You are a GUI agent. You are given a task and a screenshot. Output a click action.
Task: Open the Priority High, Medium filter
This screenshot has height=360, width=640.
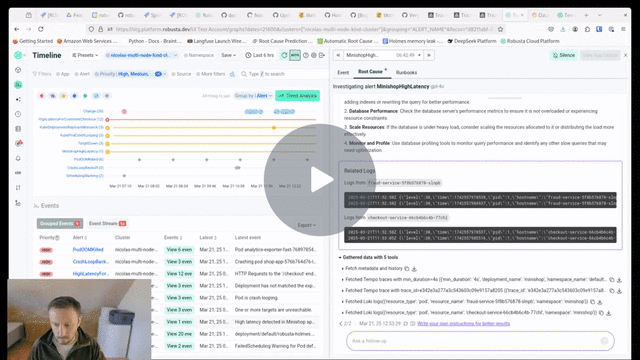(x=130, y=74)
